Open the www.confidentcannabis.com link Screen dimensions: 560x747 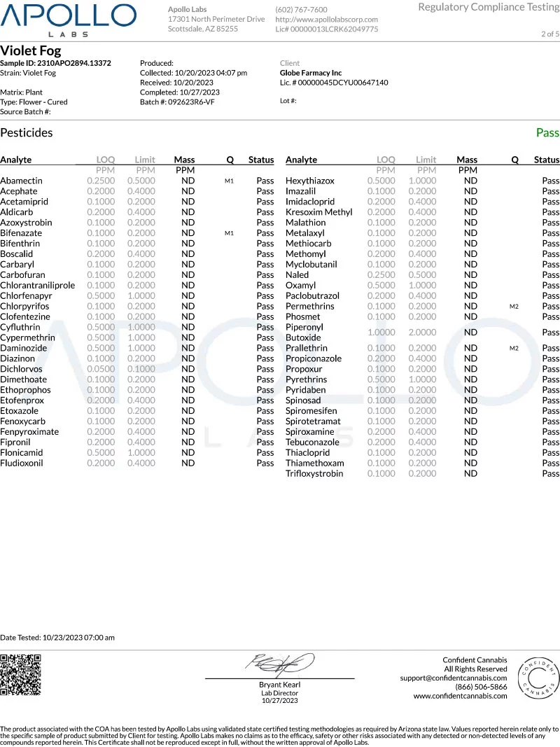click(x=460, y=696)
